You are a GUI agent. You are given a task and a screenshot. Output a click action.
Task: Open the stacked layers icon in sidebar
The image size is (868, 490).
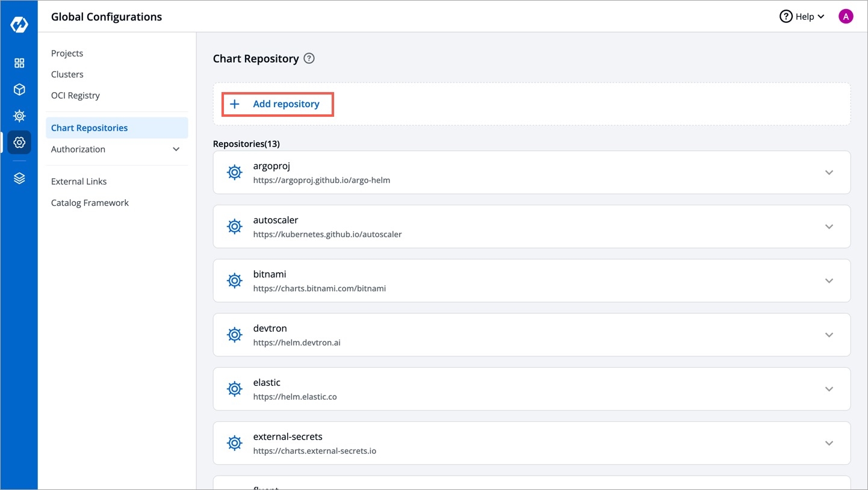pos(19,178)
